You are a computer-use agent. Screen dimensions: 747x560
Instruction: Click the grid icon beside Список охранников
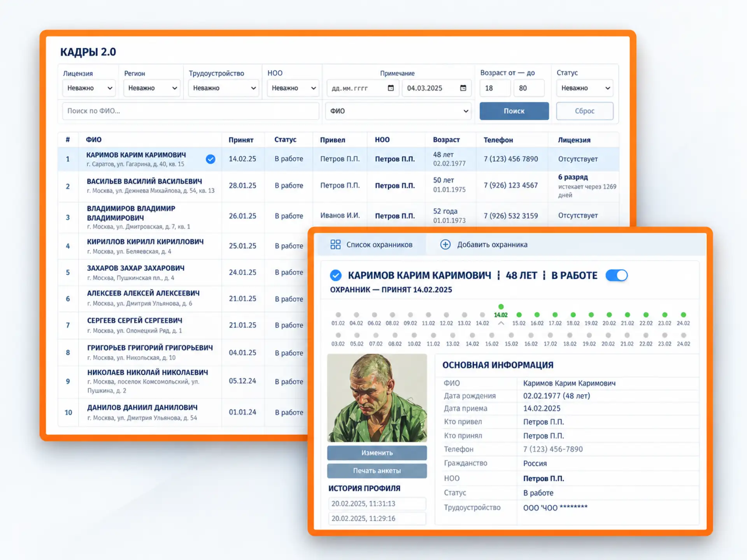pyautogui.click(x=335, y=244)
